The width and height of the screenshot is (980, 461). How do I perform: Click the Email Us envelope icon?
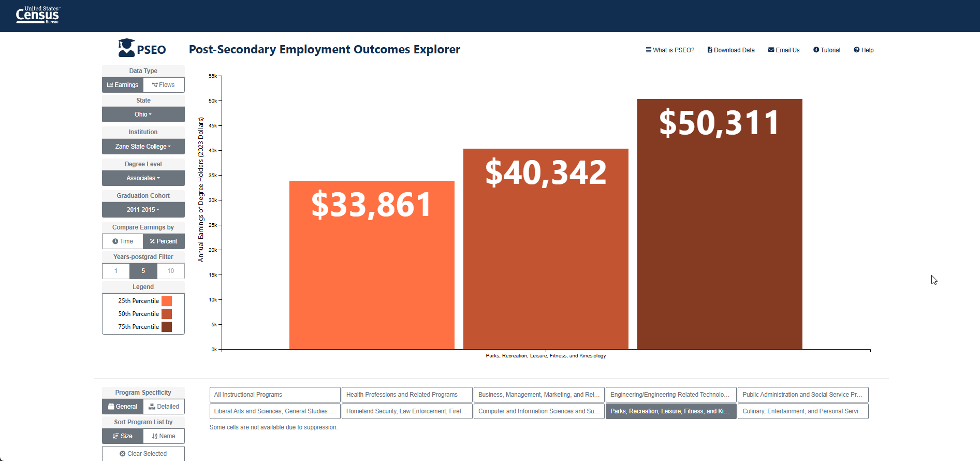771,50
